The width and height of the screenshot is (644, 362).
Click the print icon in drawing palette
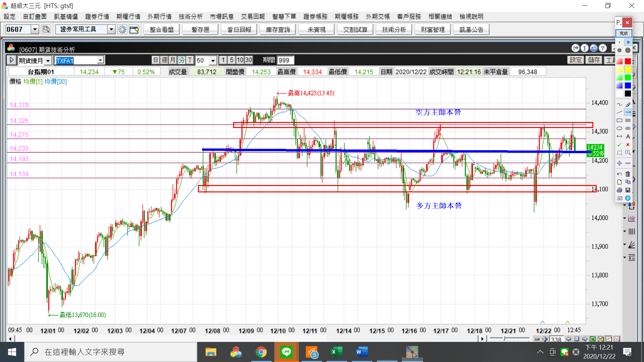click(x=620, y=190)
